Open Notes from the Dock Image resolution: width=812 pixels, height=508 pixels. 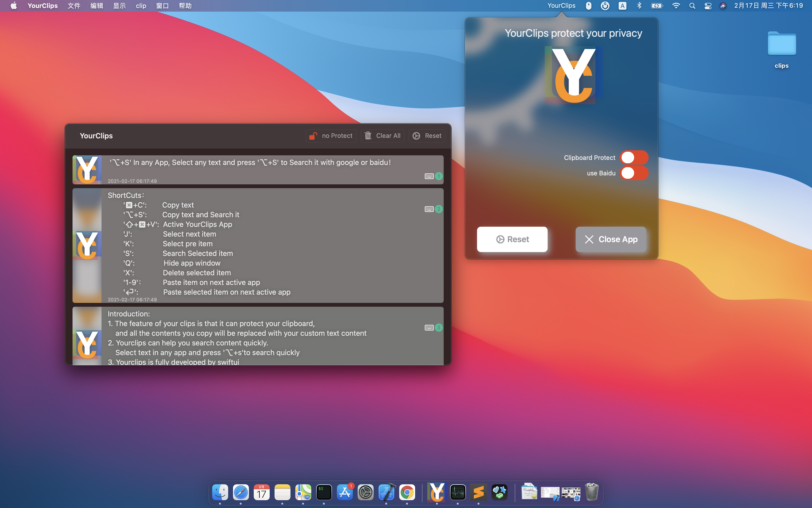pyautogui.click(x=283, y=492)
